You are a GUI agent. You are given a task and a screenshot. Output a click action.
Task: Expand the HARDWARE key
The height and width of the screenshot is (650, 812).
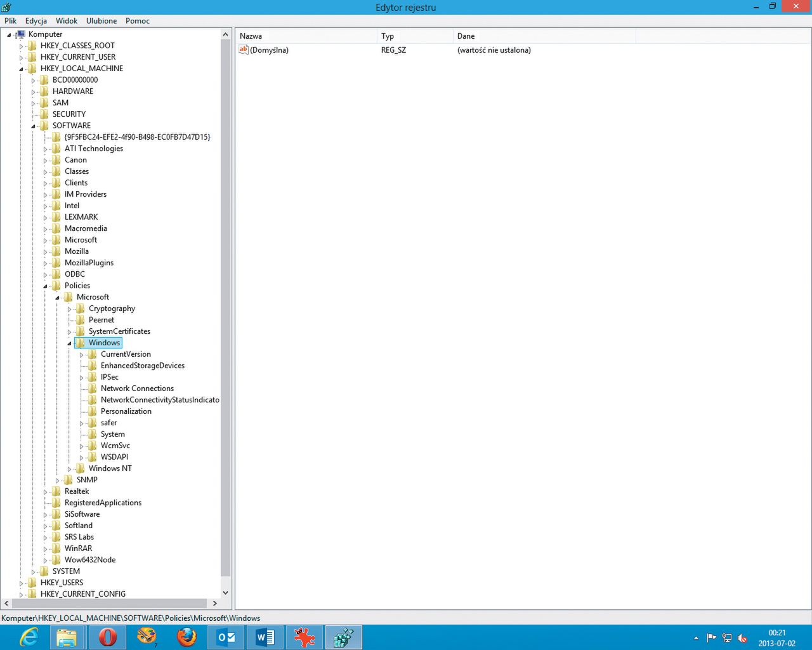tap(33, 92)
